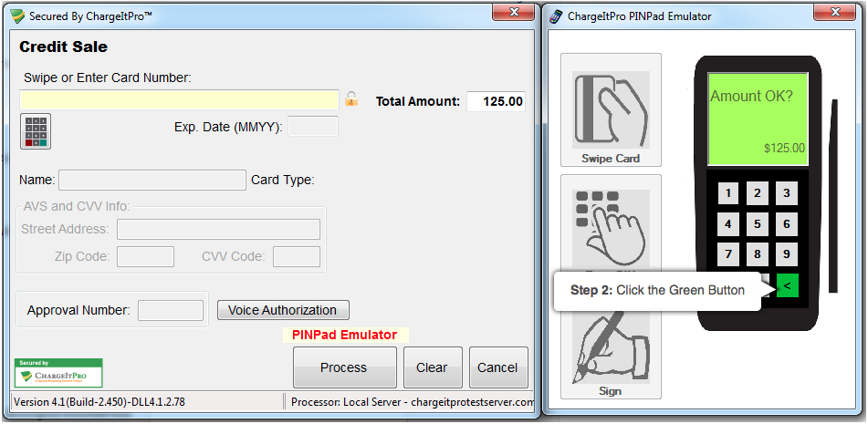Open the on-screen keypad icon
The width and height of the screenshot is (868, 424).
(x=36, y=131)
